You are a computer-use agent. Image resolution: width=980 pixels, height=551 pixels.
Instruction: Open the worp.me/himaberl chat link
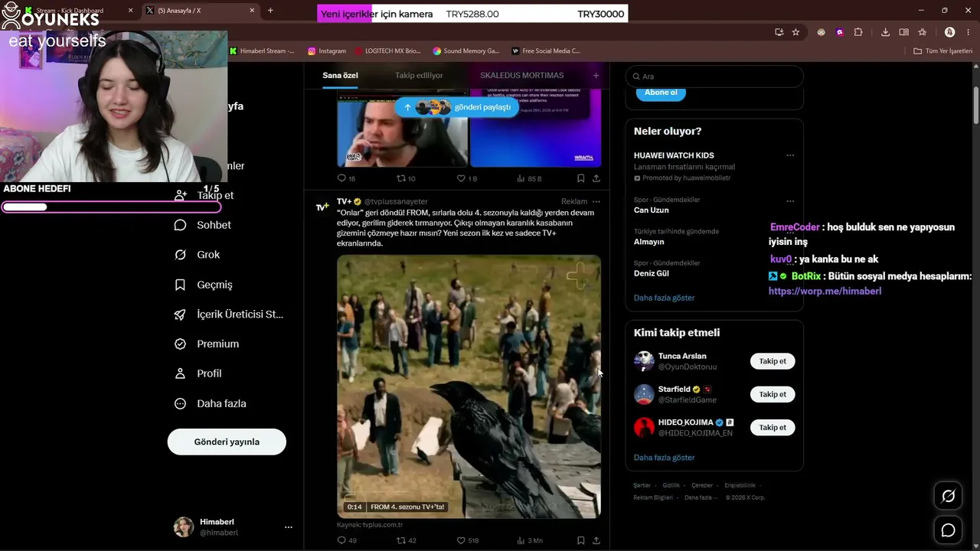[x=825, y=292]
